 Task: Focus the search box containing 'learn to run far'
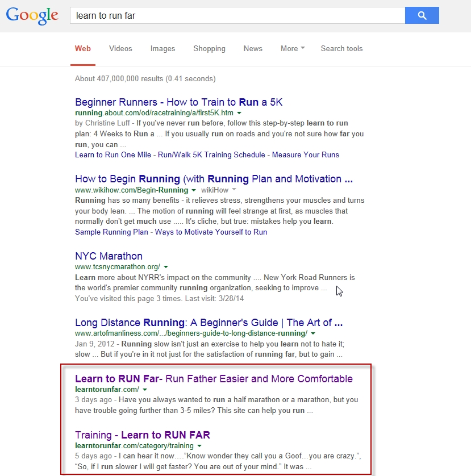tap(237, 15)
